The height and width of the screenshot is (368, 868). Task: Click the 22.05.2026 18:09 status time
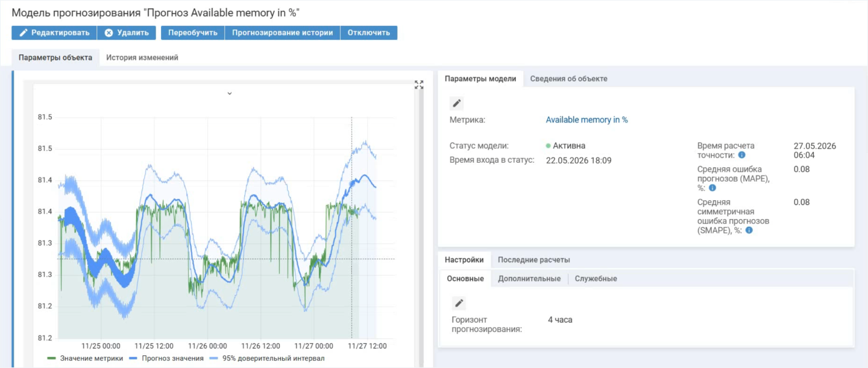pyautogui.click(x=579, y=160)
